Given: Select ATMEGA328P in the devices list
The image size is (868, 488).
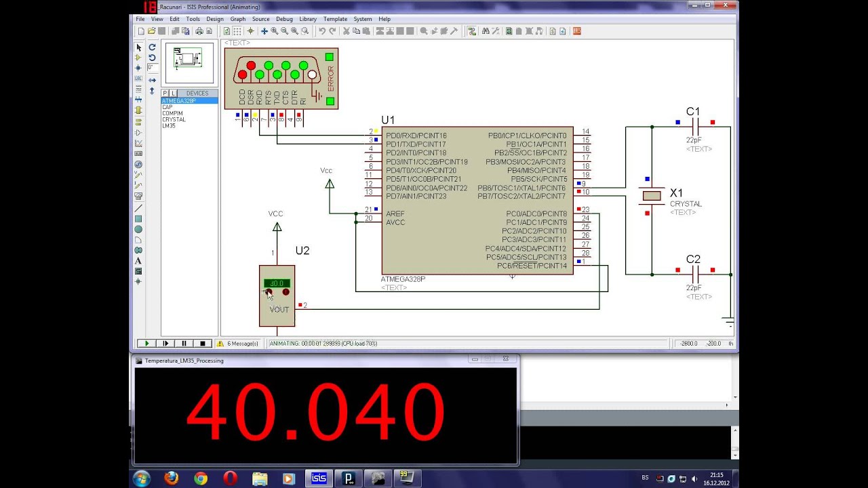Looking at the screenshot, I should click(x=189, y=101).
